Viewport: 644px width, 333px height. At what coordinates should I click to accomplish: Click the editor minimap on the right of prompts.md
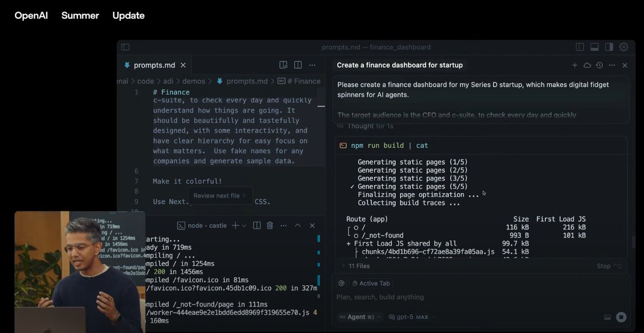coord(321,126)
